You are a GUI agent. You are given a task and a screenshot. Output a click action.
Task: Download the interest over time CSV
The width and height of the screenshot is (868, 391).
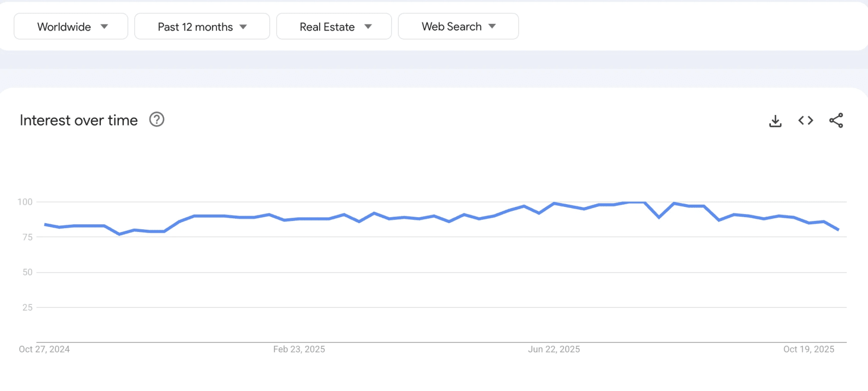click(x=775, y=121)
